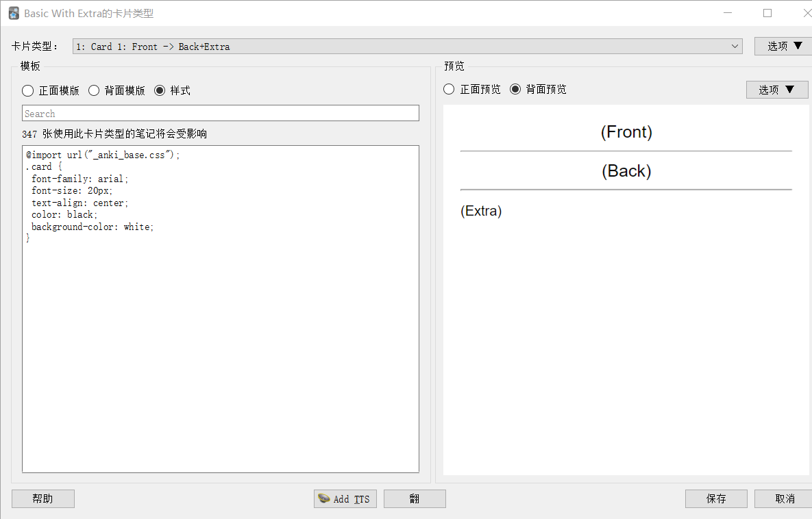This screenshot has height=519, width=812.
Task: Click the Add TTS button
Action: pos(345,498)
